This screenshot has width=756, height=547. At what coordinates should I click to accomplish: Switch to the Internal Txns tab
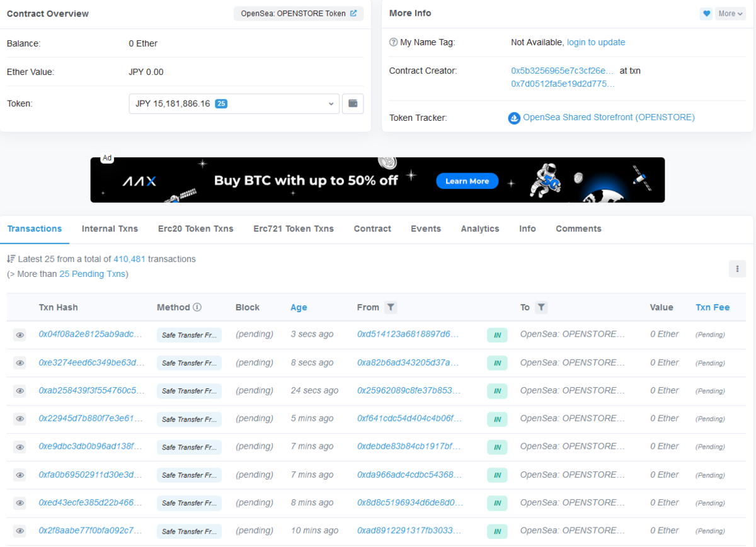coord(110,228)
